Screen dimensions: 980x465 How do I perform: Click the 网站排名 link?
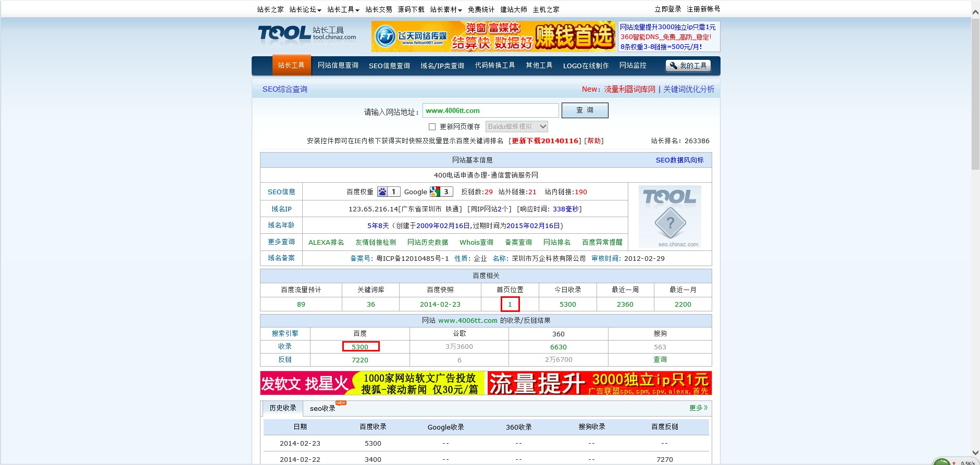[557, 243]
